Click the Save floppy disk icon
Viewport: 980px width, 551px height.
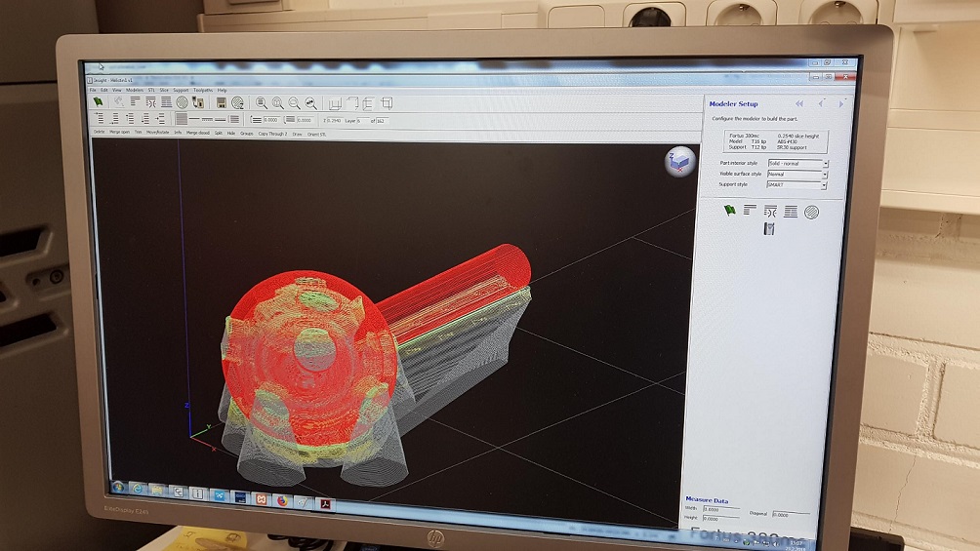coord(222,102)
